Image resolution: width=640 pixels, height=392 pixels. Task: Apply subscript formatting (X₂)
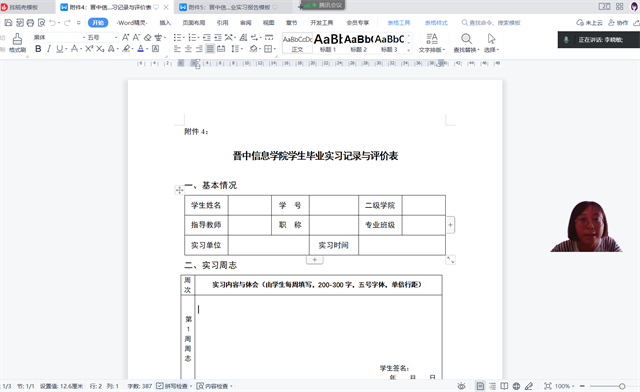pyautogui.click(x=100, y=49)
